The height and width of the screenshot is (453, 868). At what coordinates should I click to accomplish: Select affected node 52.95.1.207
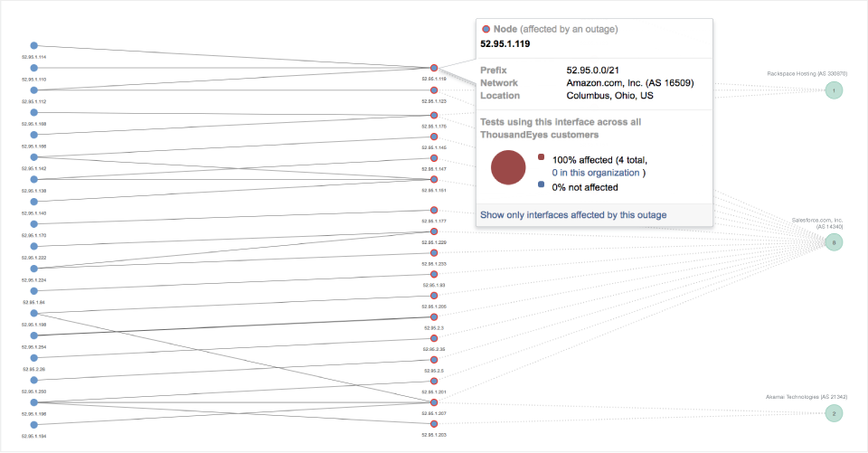pos(434,402)
